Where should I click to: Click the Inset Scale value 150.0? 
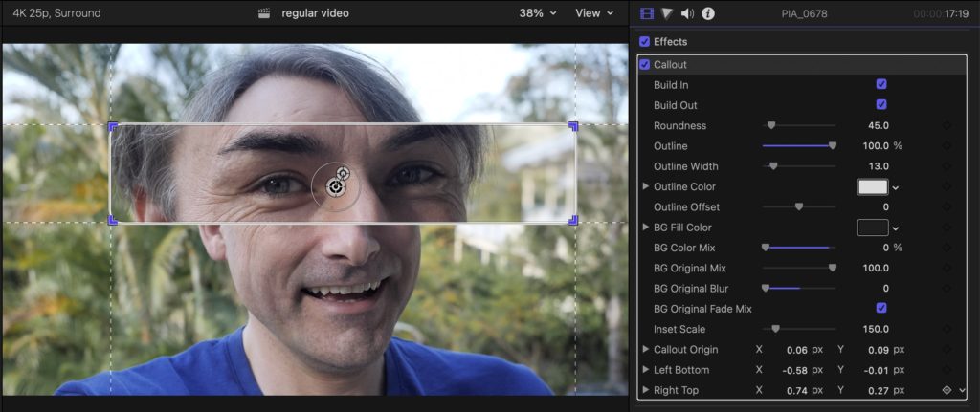coord(875,329)
